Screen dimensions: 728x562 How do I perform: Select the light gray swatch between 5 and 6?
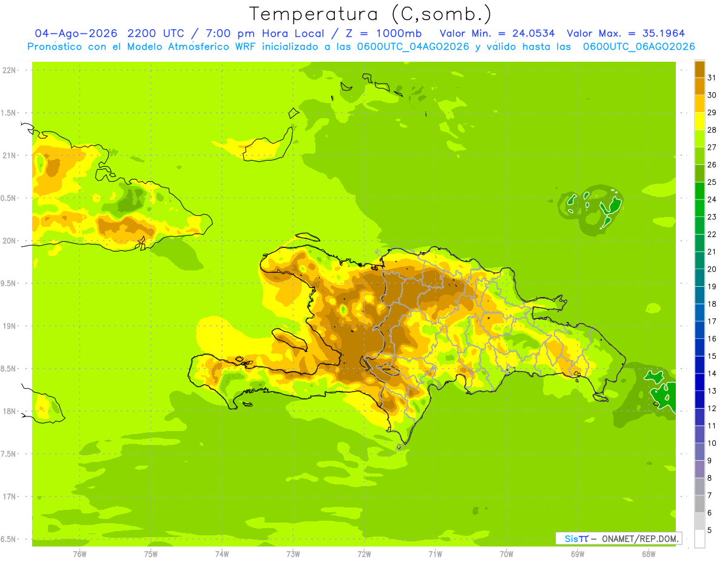699,521
